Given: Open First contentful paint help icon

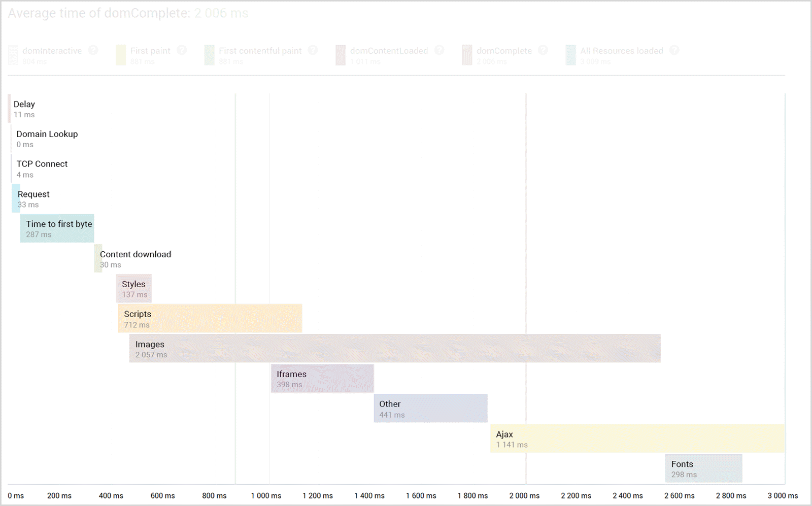Looking at the screenshot, I should (313, 50).
